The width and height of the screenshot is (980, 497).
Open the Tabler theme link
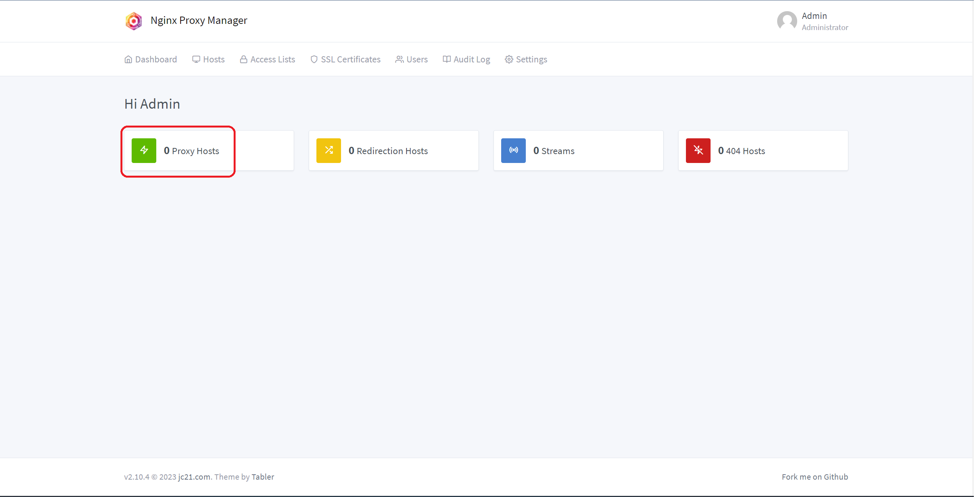click(263, 477)
